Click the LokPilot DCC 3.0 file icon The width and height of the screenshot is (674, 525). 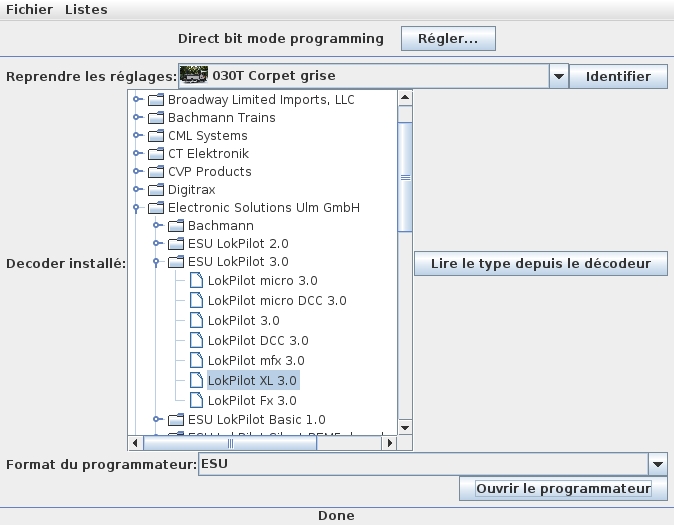196,340
